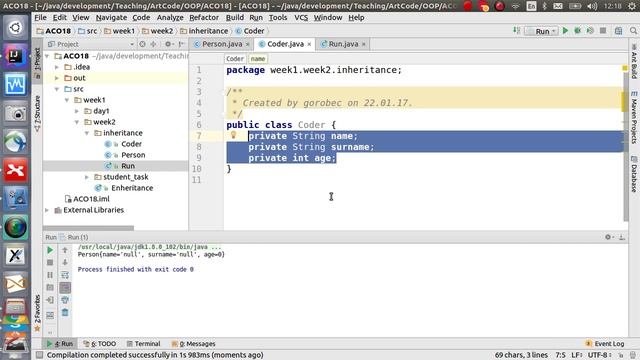Click the Run panel stop button
The image size is (640, 360).
pyautogui.click(x=50, y=262)
